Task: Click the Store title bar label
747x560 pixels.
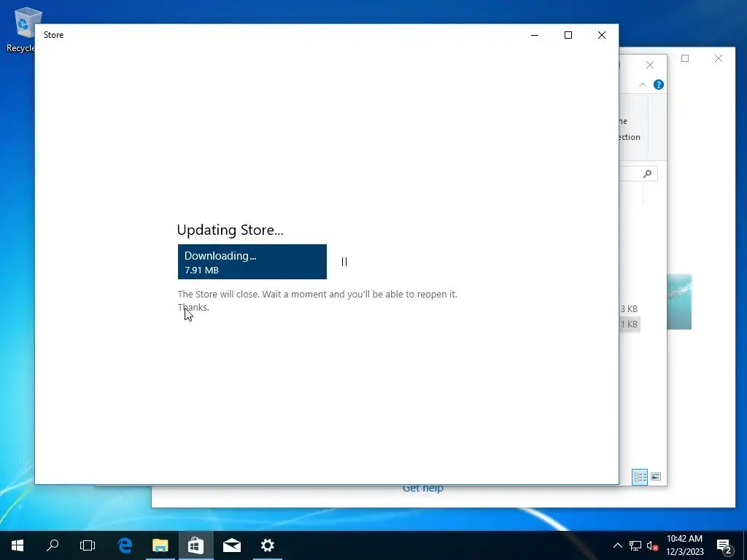Action: 53,35
